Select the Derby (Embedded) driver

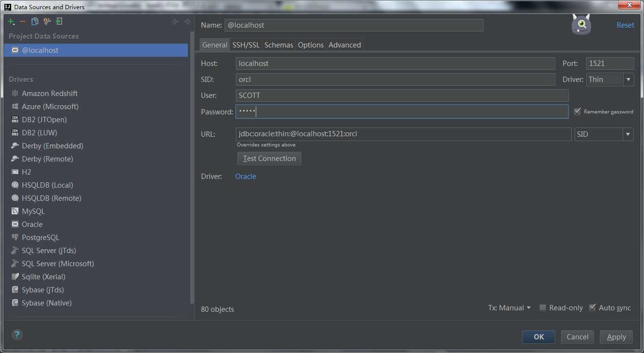coord(52,145)
